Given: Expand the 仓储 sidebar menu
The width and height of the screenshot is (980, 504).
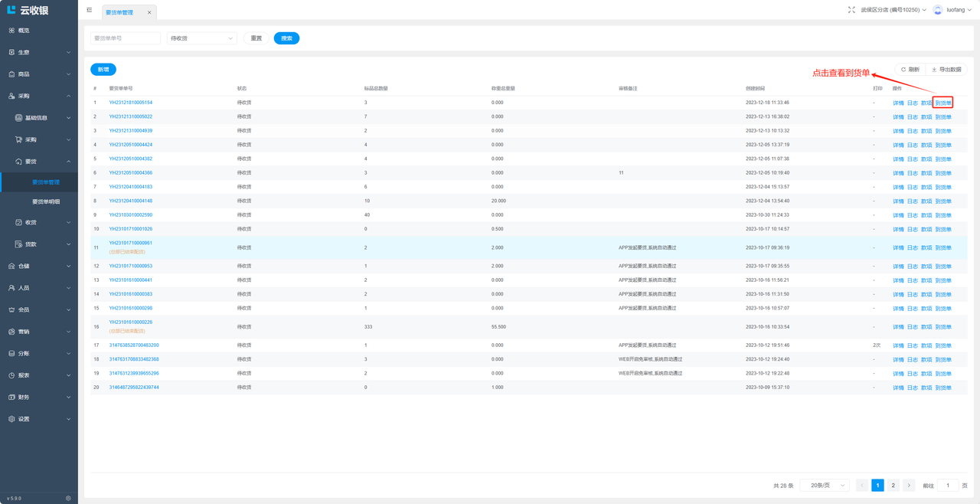Looking at the screenshot, I should coord(38,267).
